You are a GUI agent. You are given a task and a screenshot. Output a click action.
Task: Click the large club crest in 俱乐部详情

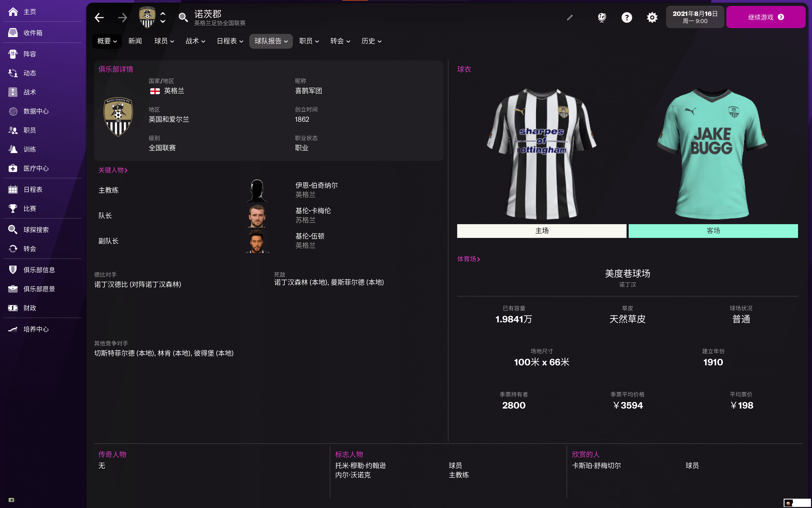pyautogui.click(x=118, y=117)
